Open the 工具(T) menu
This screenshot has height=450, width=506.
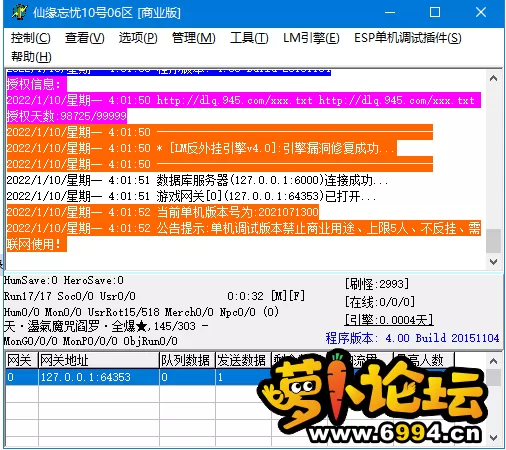[x=249, y=38]
